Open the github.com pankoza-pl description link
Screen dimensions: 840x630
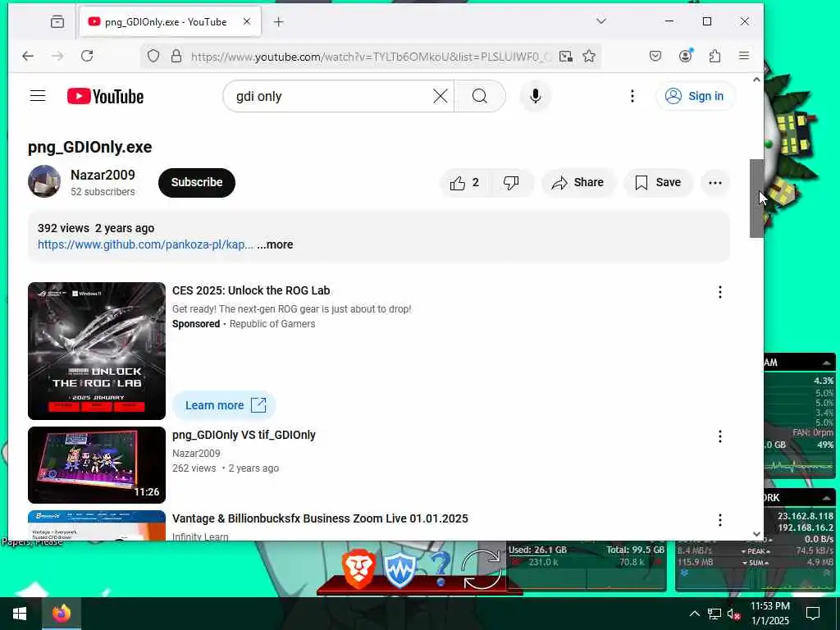tap(145, 244)
